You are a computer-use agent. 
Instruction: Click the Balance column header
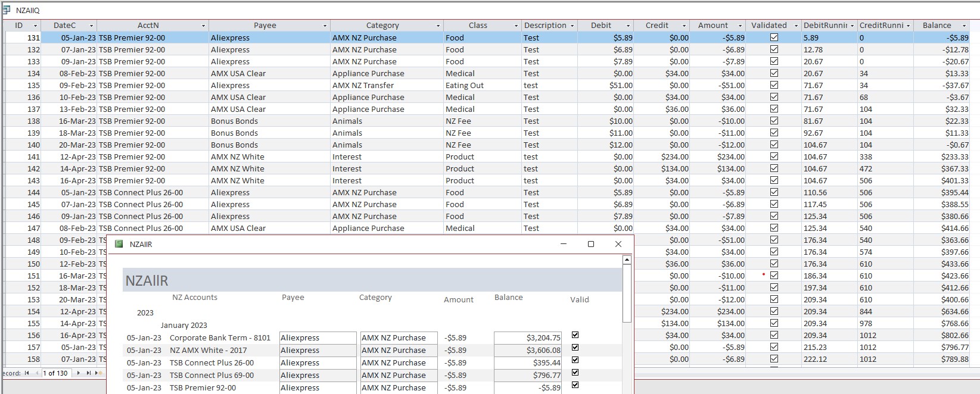(x=937, y=26)
